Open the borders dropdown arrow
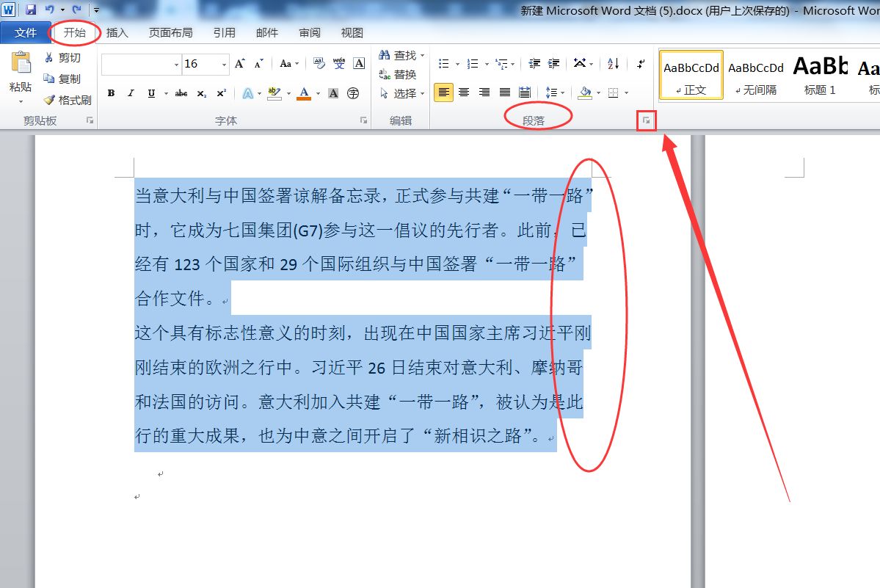This screenshot has height=588, width=880. [x=626, y=92]
